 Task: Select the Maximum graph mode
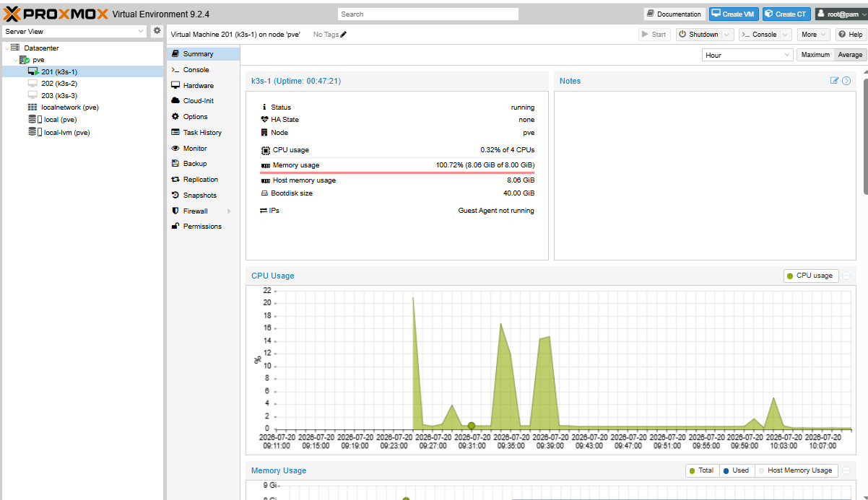tap(815, 55)
